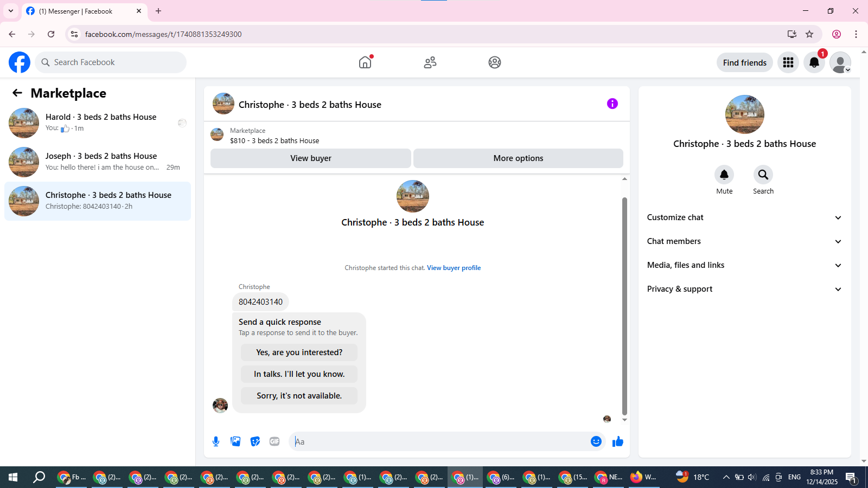This screenshot has height=488, width=868.
Task: Open the Friends icon in top navigation
Action: pos(430,62)
